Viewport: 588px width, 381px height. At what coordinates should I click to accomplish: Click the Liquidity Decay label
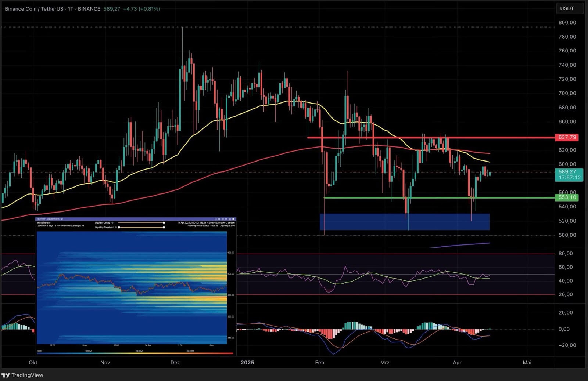tap(102, 222)
